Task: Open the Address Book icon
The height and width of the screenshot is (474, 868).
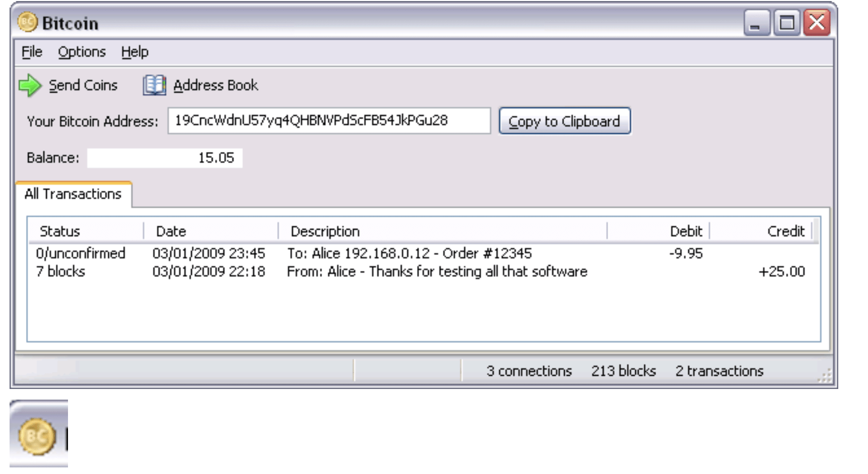Action: 154,85
